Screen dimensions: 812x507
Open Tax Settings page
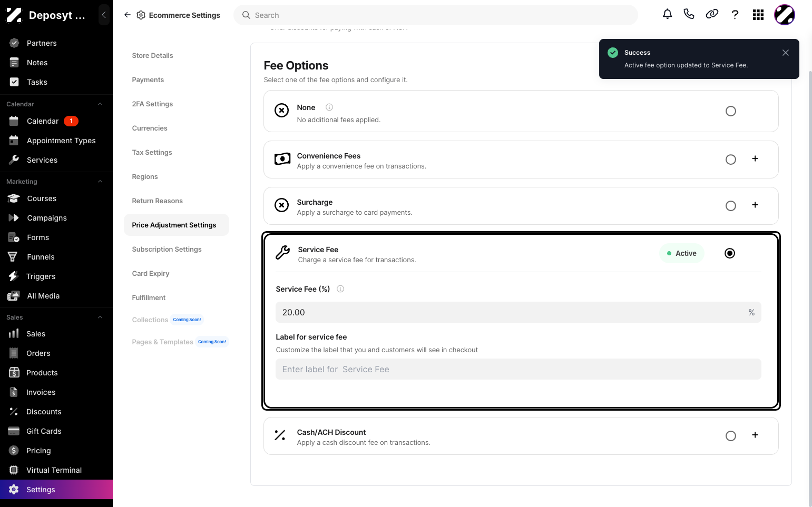coord(152,153)
